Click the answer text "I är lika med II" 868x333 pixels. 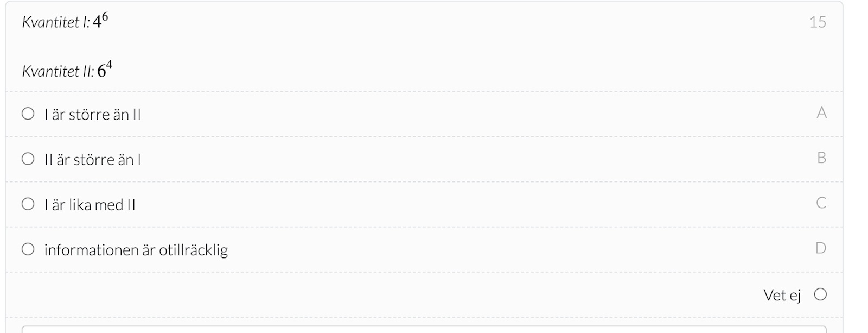point(90,205)
